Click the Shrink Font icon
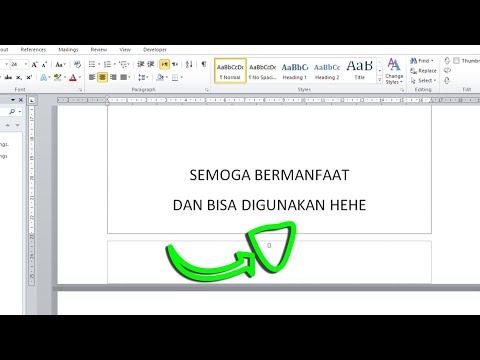 pos(45,64)
